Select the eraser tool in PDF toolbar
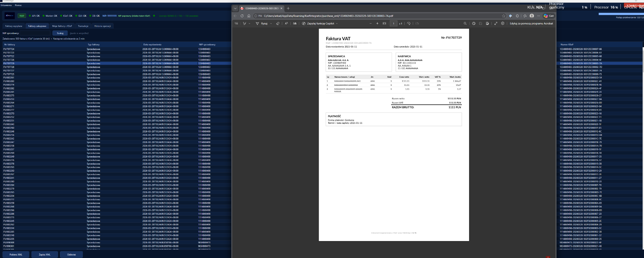This screenshot has width=644, height=258. 277,24
